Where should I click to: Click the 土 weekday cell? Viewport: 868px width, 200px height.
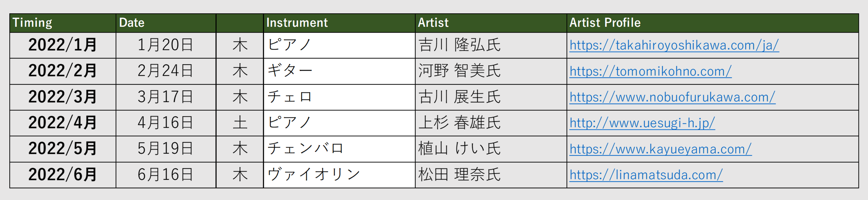pyautogui.click(x=239, y=123)
